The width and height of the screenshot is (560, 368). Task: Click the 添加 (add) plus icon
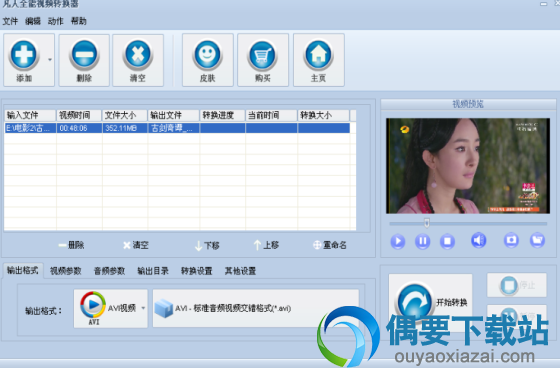tap(24, 55)
